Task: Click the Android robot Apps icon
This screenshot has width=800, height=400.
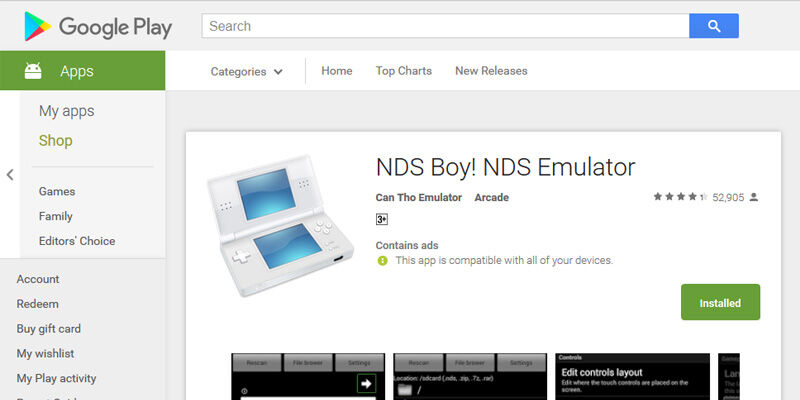Action: [33, 71]
